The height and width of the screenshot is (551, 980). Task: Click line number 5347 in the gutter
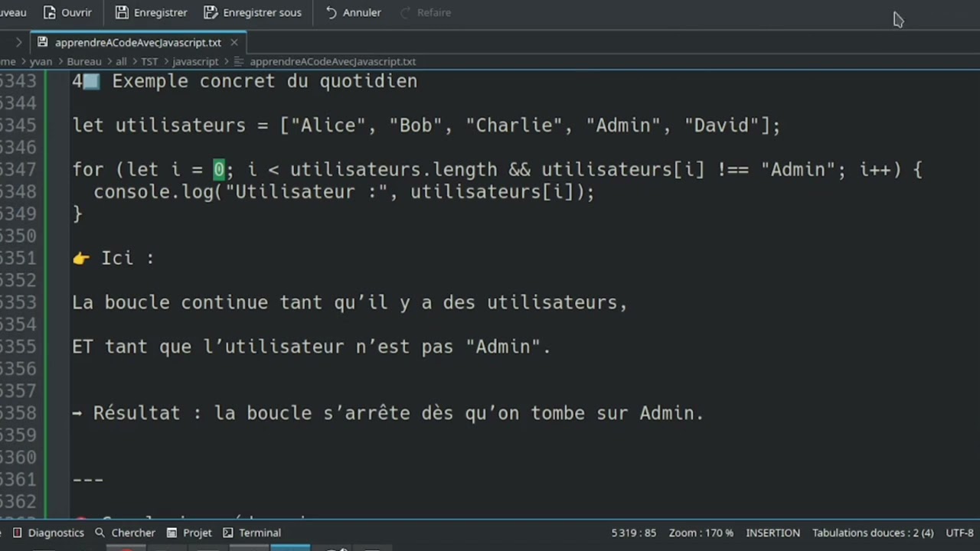tap(18, 170)
